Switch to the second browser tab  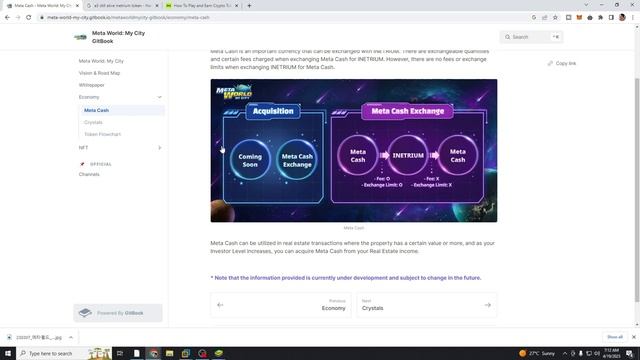pos(122,6)
